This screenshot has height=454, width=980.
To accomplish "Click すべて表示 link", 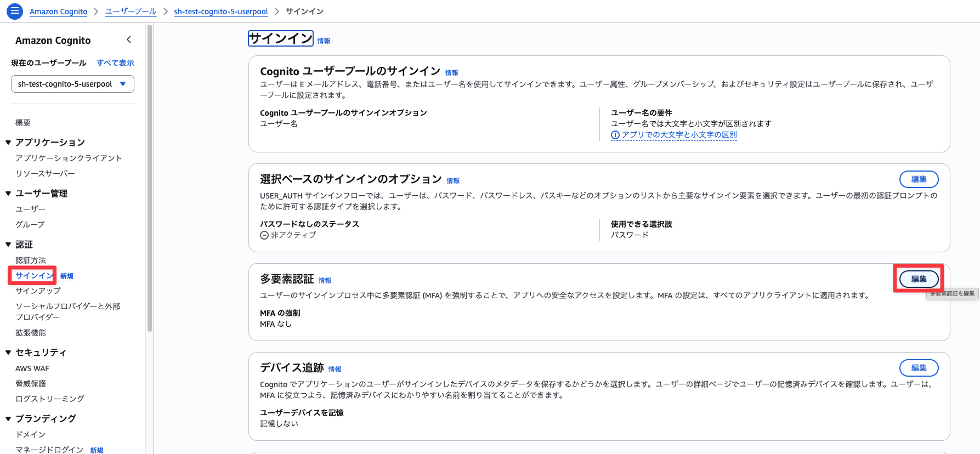I will 115,63.
